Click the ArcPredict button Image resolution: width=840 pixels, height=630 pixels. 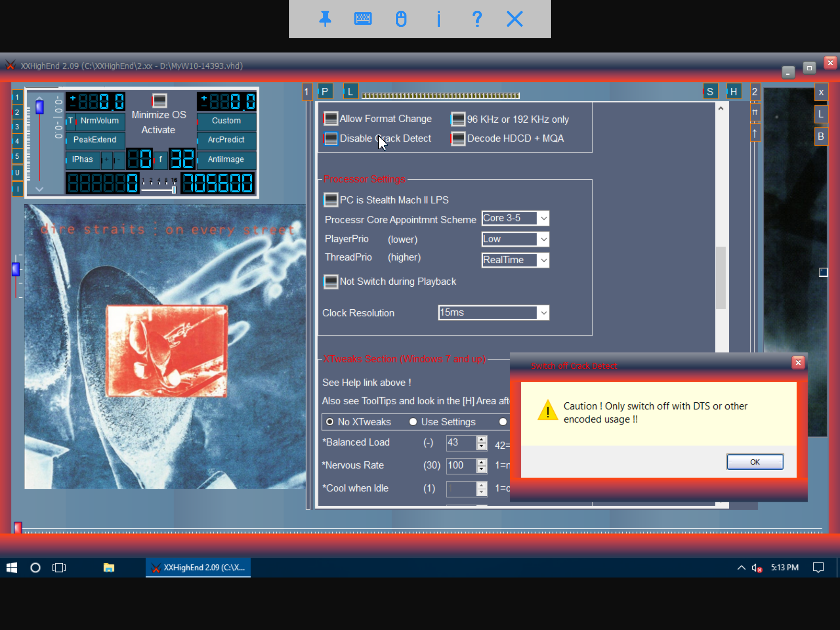tap(226, 140)
